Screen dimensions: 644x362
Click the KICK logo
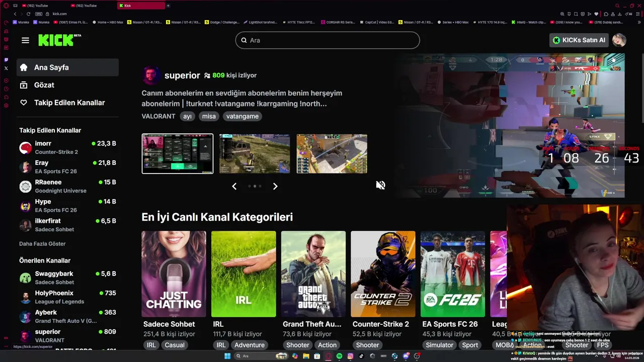tap(59, 40)
